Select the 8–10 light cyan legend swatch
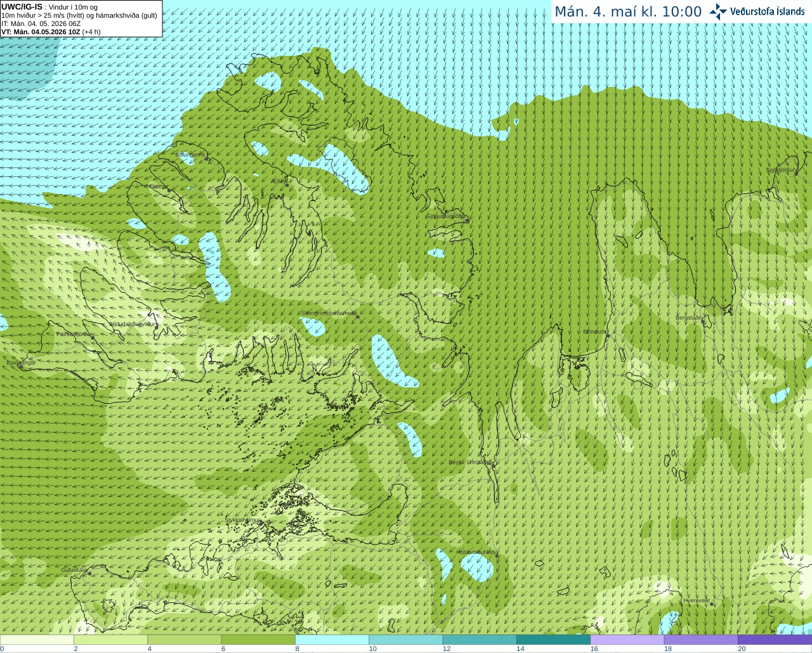The height and width of the screenshot is (653, 812). 332,640
